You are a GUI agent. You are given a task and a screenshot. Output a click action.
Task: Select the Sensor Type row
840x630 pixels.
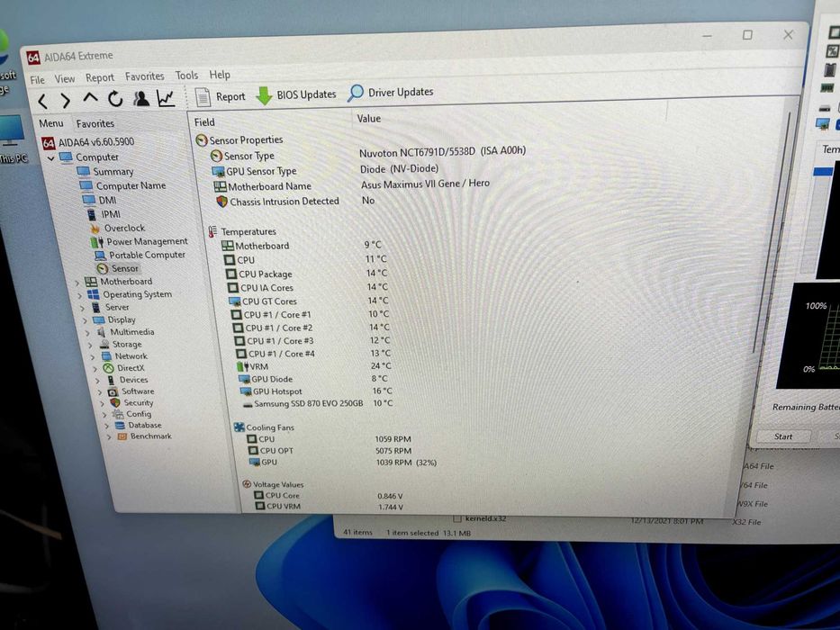368,154
